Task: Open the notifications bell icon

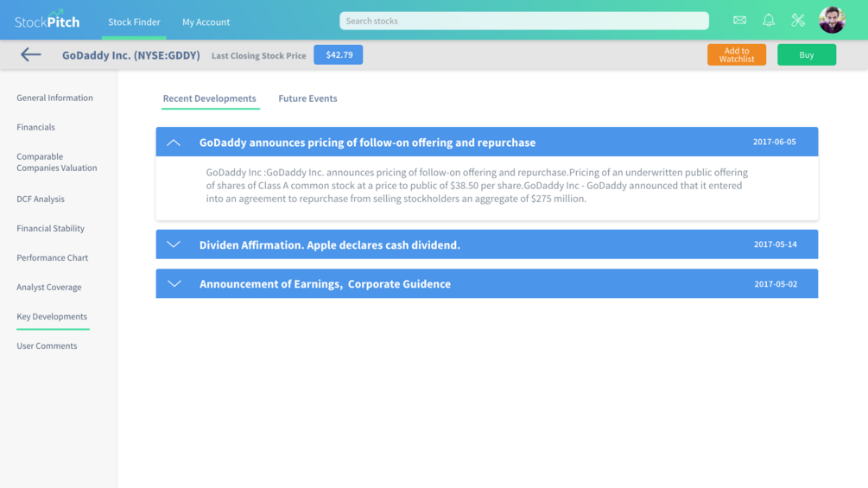Action: point(769,21)
